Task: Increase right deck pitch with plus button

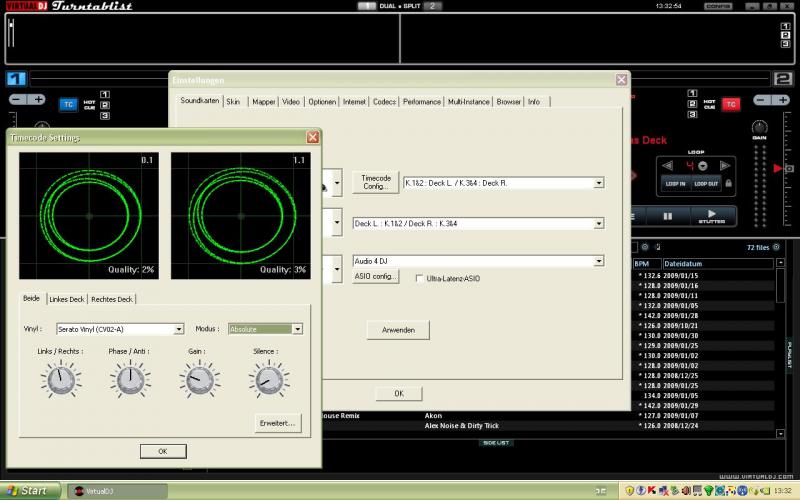Action: click(x=782, y=100)
